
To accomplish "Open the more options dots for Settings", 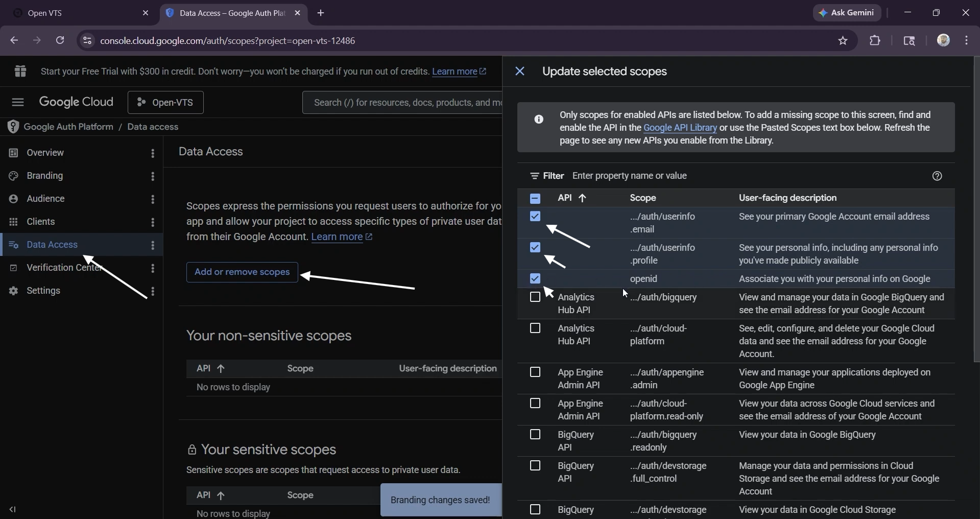I will coord(153,291).
